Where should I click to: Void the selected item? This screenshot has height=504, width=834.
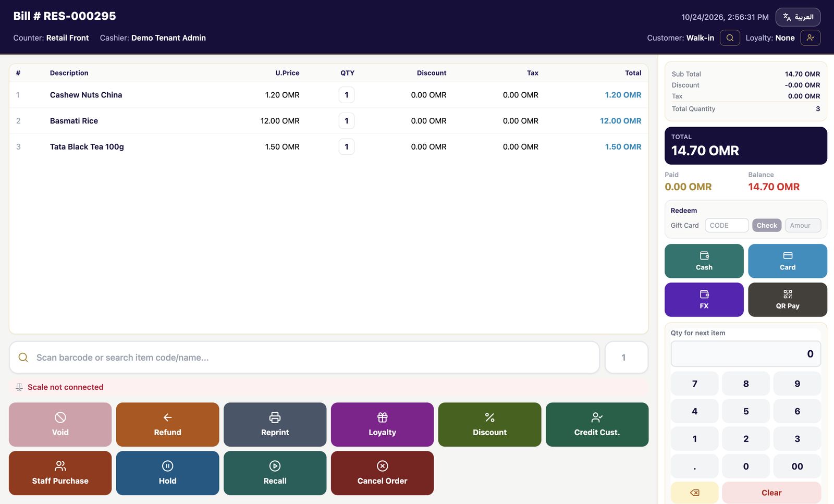[60, 424]
